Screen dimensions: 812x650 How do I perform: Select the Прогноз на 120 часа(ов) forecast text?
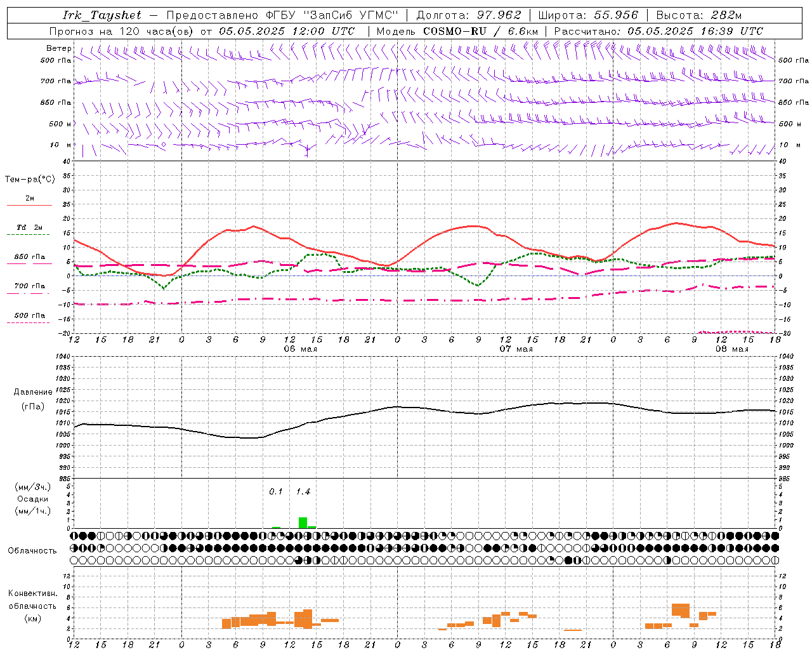[x=122, y=31]
